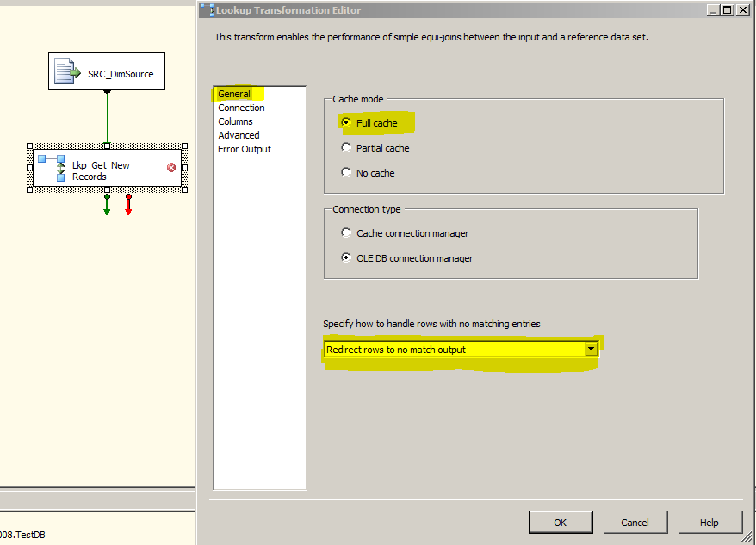Switch to the Connection page
This screenshot has height=545, width=756.
241,108
